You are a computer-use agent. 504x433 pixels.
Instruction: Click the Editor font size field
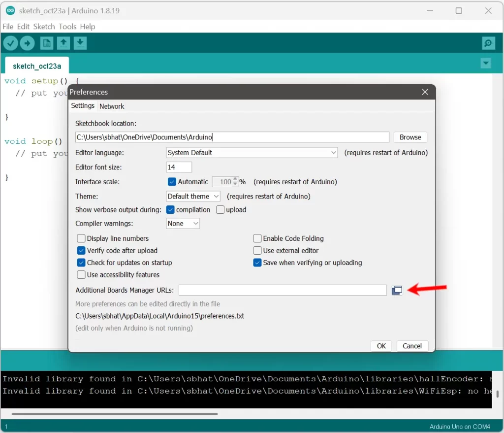tap(179, 167)
